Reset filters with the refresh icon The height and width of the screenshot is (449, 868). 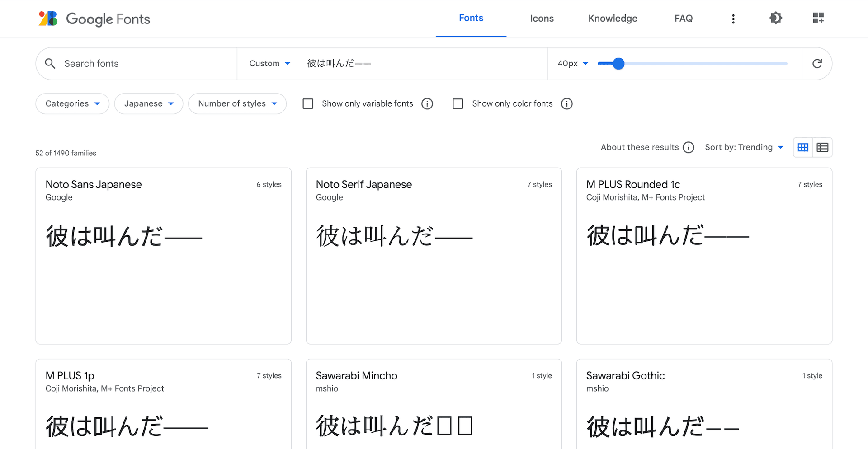click(817, 64)
